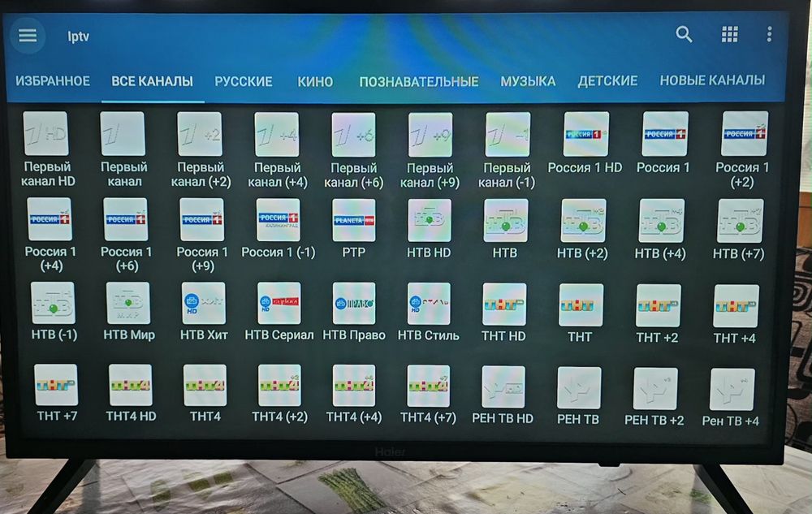Viewport: 812px width, 514px height.
Task: Open the hamburger navigation menu
Action: tap(28, 36)
